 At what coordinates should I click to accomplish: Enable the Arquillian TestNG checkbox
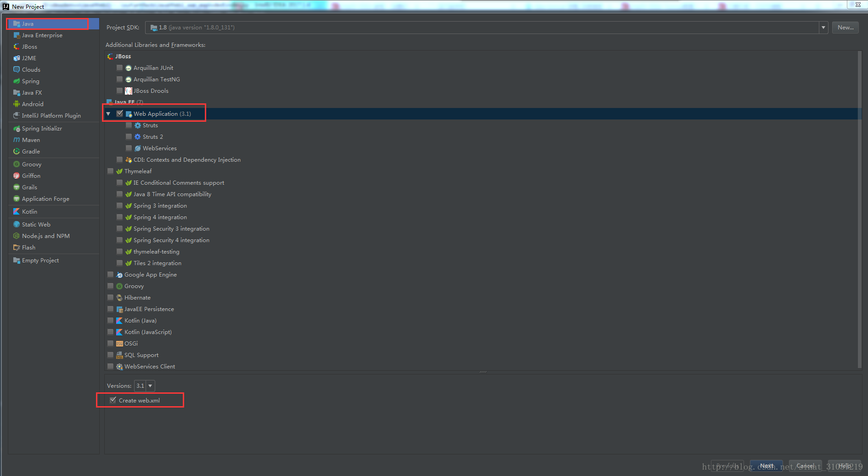[x=119, y=79]
